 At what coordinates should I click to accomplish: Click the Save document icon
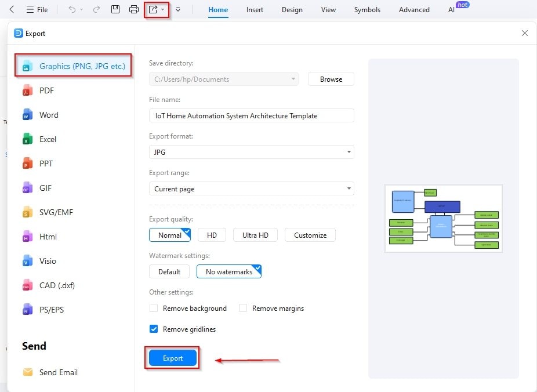pyautogui.click(x=115, y=9)
